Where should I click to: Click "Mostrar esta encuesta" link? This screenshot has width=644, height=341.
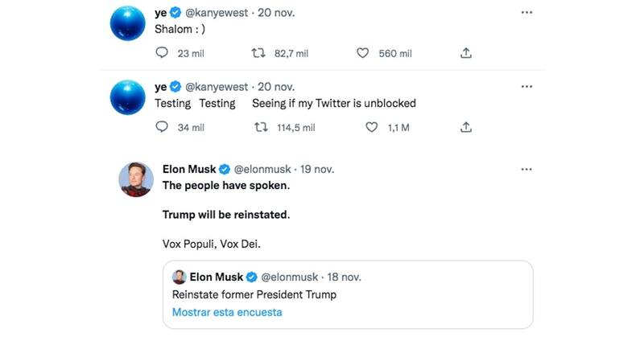pos(227,312)
